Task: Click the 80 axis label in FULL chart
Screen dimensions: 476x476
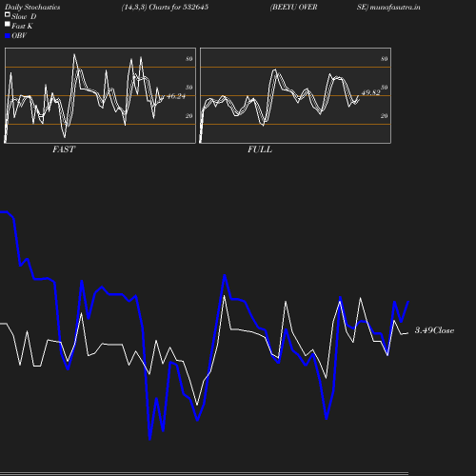Action: [x=385, y=59]
